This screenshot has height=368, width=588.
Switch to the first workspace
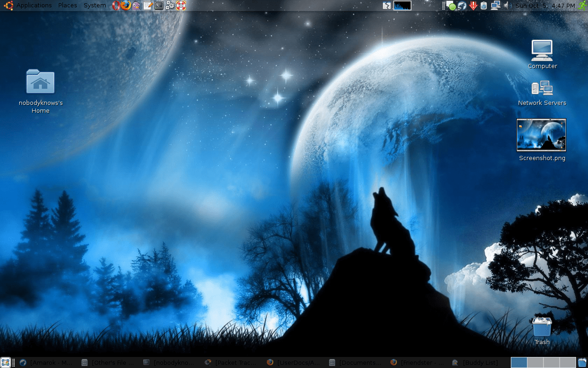click(519, 362)
